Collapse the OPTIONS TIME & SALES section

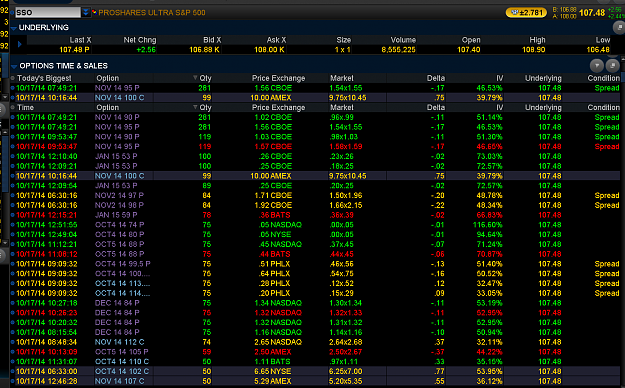(x=14, y=66)
